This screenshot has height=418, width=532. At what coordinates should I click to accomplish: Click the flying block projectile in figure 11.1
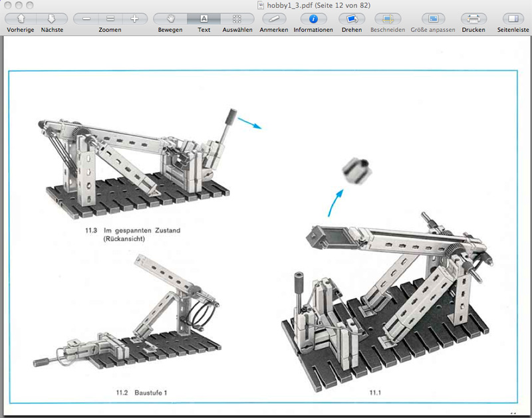(x=357, y=171)
